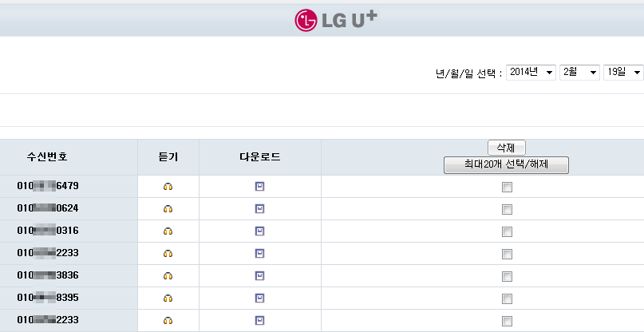
Task: Mark the checkbox for number ending 8395
Action: pos(508,298)
